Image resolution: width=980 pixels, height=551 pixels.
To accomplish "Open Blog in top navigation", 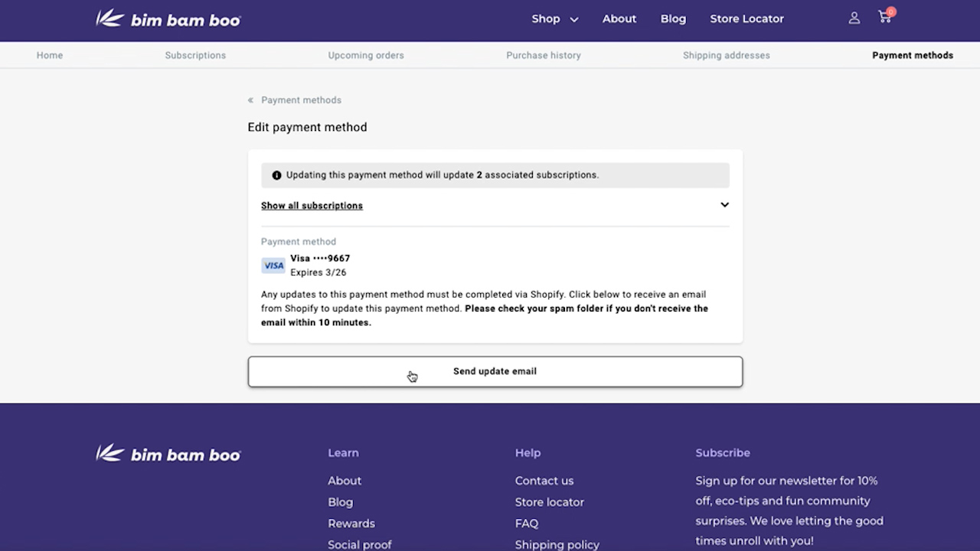I will tap(673, 19).
